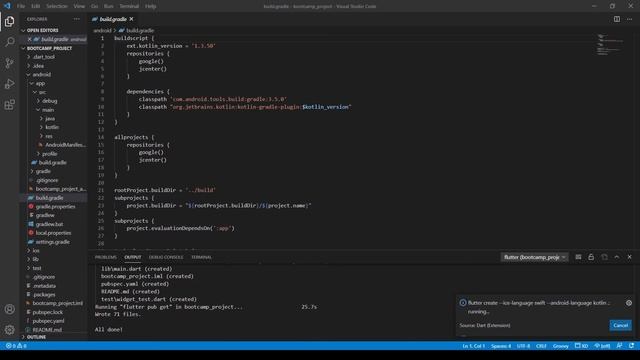Cancel the flutter create notification
This screenshot has width=640, height=360.
(620, 325)
